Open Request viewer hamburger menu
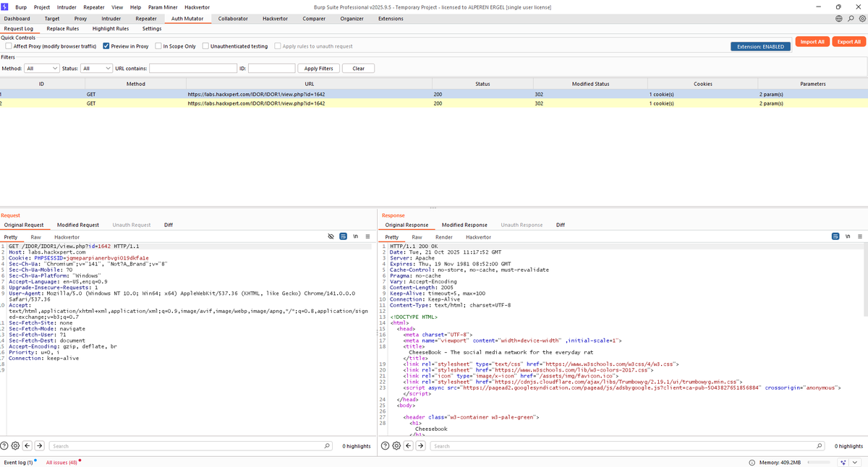Image resolution: width=868 pixels, height=467 pixels. (x=367, y=236)
